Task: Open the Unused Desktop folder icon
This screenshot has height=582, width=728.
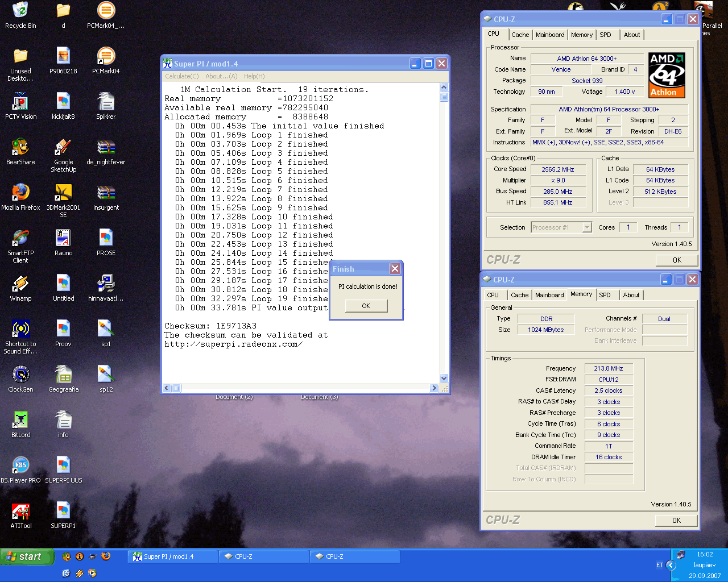Action: 20,65
